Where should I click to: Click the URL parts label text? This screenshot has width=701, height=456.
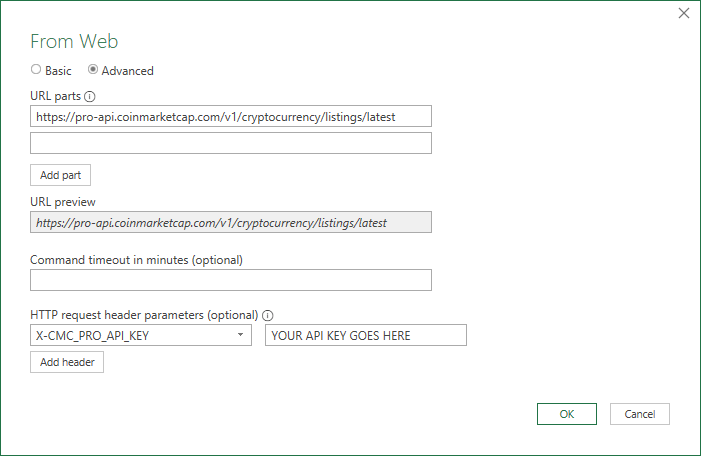pos(55,97)
